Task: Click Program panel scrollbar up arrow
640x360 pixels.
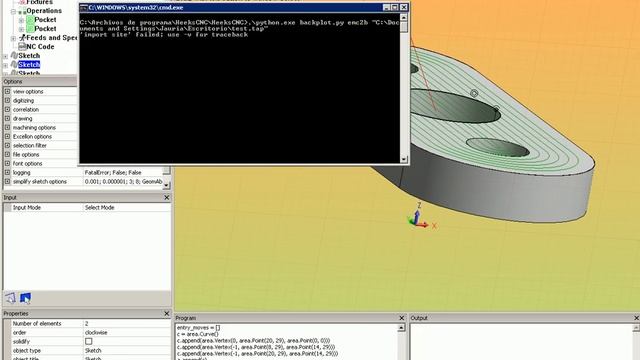Action: pyautogui.click(x=401, y=328)
